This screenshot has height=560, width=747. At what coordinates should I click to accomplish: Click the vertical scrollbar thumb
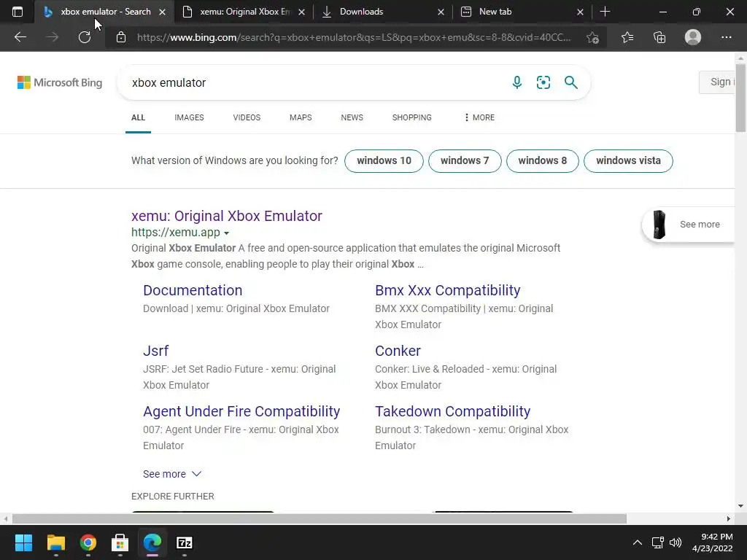(x=741, y=97)
